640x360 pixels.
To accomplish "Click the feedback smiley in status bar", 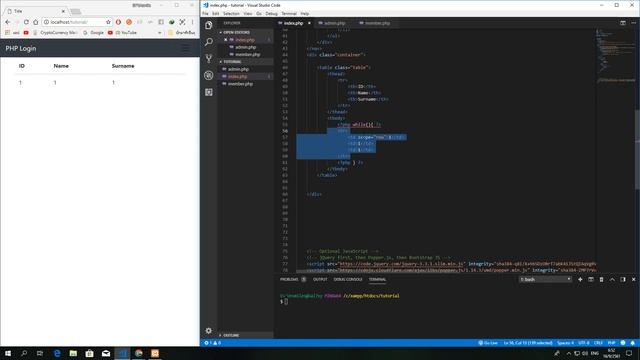I will pyautogui.click(x=623, y=343).
